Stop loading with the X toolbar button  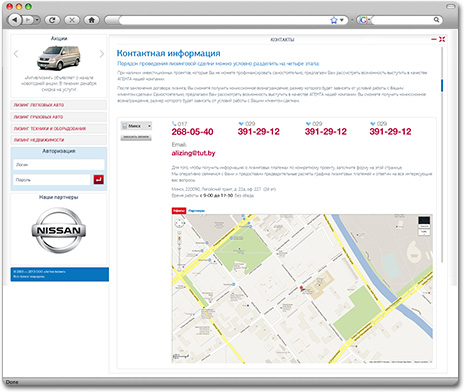click(72, 20)
